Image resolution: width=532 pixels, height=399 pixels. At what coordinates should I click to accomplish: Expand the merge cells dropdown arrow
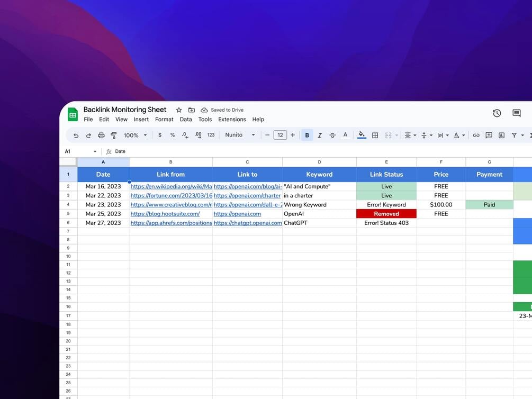(396, 135)
